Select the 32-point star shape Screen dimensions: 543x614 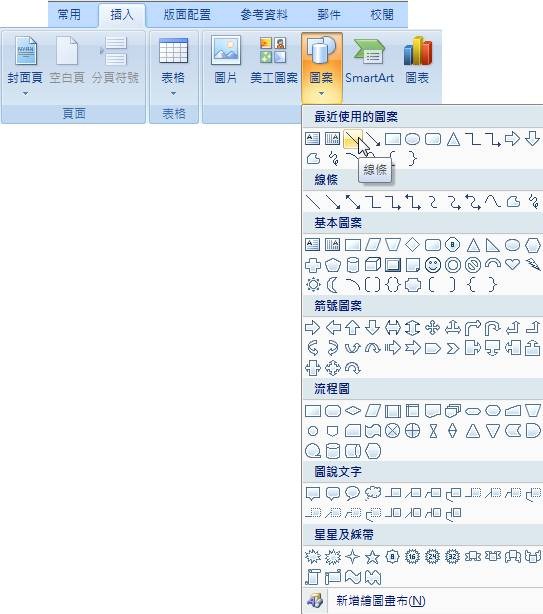[453, 556]
